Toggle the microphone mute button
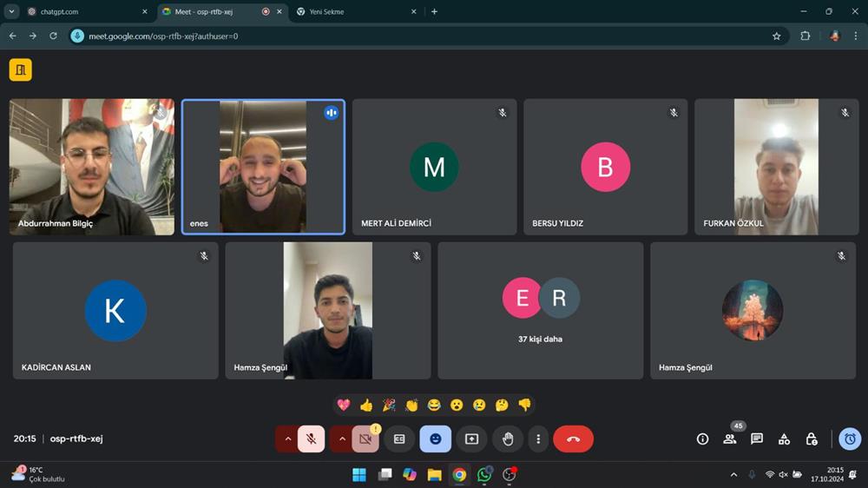 (x=311, y=439)
